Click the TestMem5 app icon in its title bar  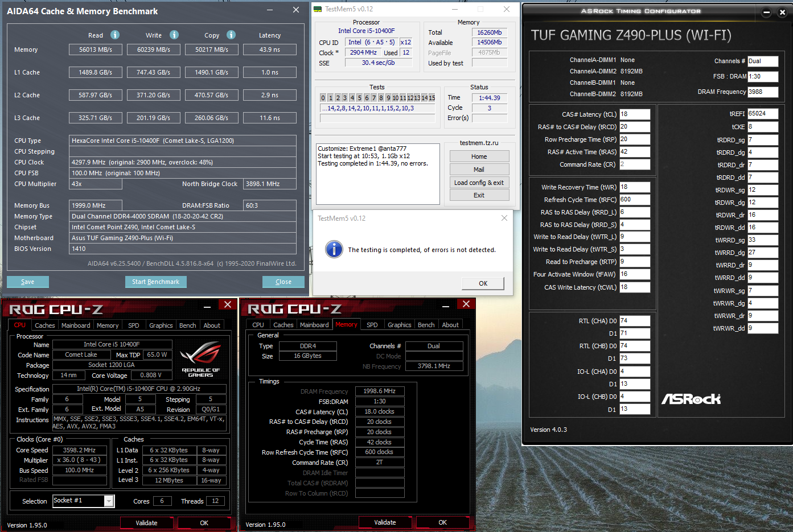318,9
